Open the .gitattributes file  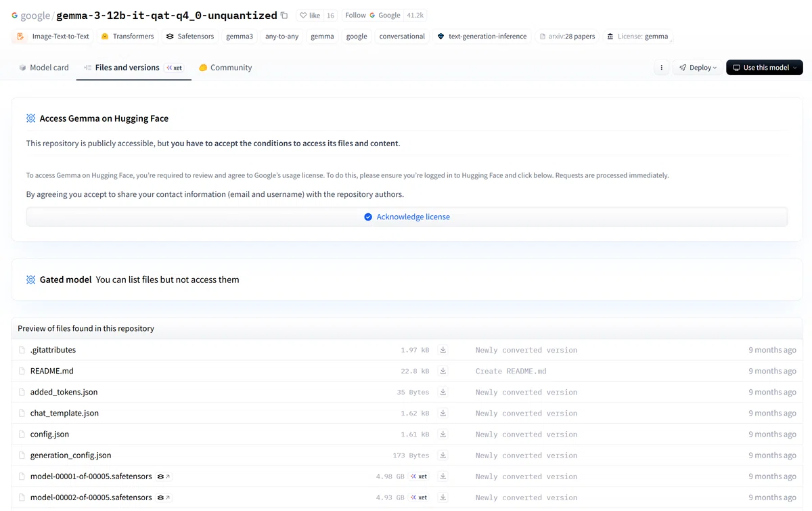[x=53, y=350]
